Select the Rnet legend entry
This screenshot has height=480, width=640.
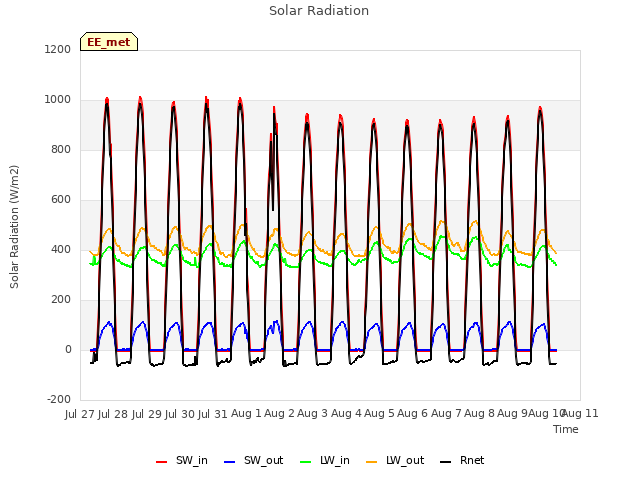(x=462, y=460)
